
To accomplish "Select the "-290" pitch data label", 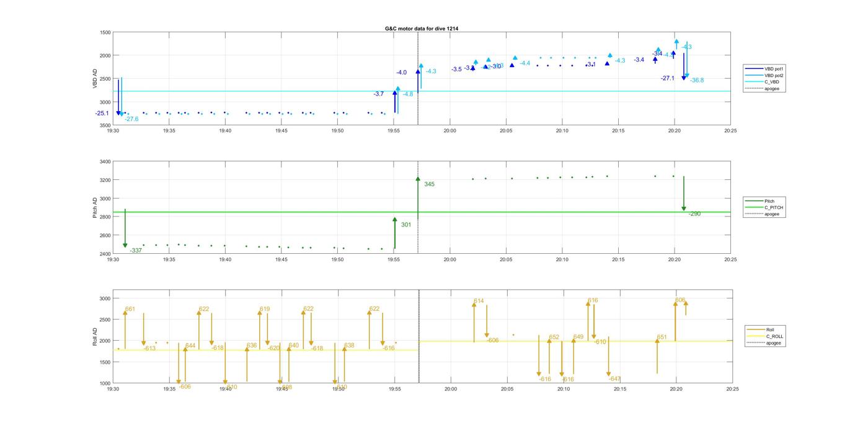I will (694, 214).
